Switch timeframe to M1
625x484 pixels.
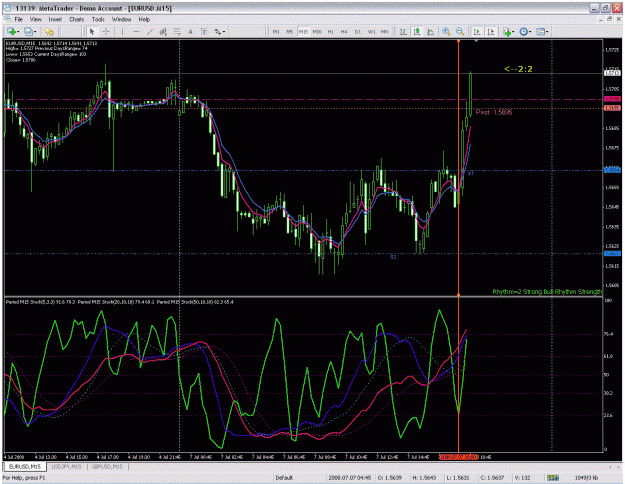pyautogui.click(x=276, y=31)
